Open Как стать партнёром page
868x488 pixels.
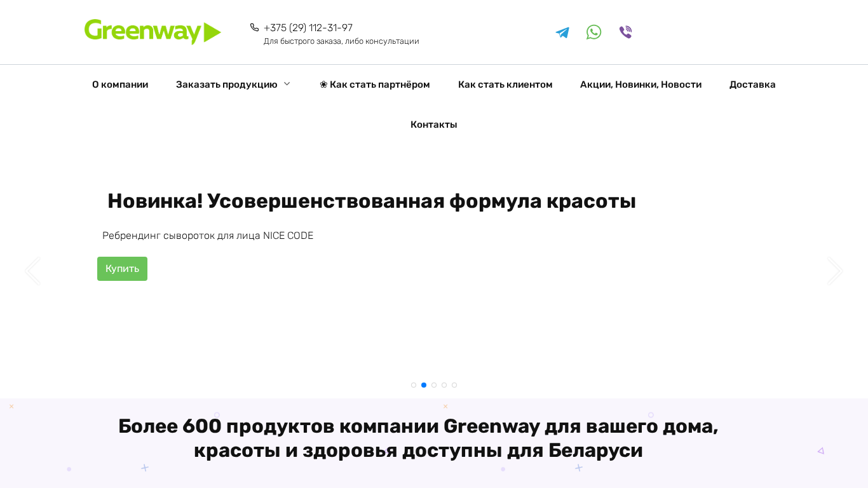tap(375, 85)
